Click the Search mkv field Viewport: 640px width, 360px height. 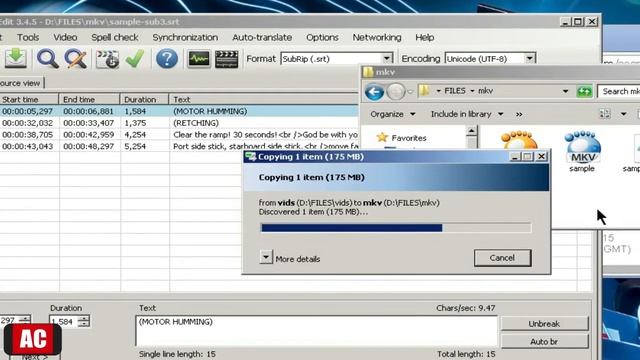tap(619, 91)
